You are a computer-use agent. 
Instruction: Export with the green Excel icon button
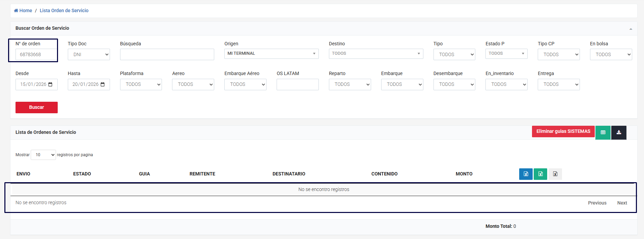click(540, 174)
